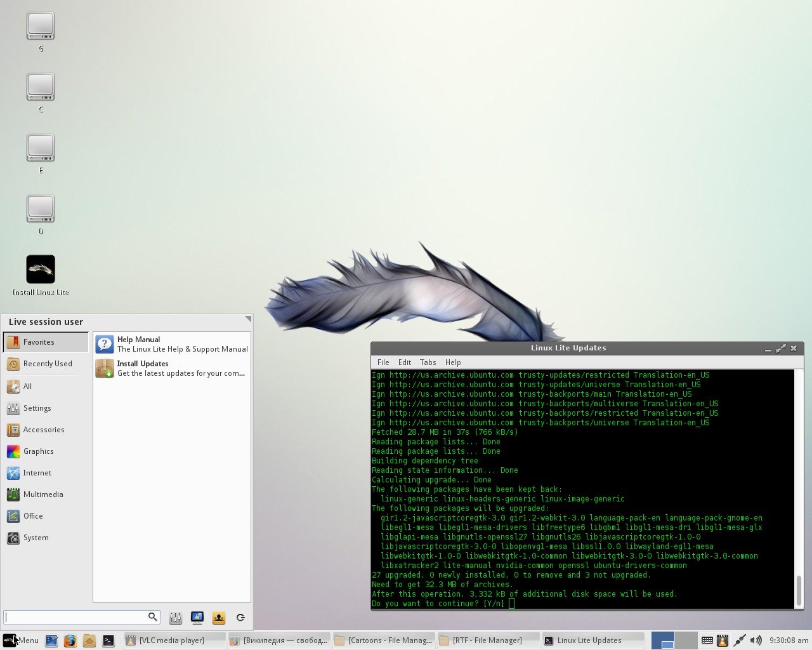Switch to the first workspace
812x650 pixels.
(663, 640)
